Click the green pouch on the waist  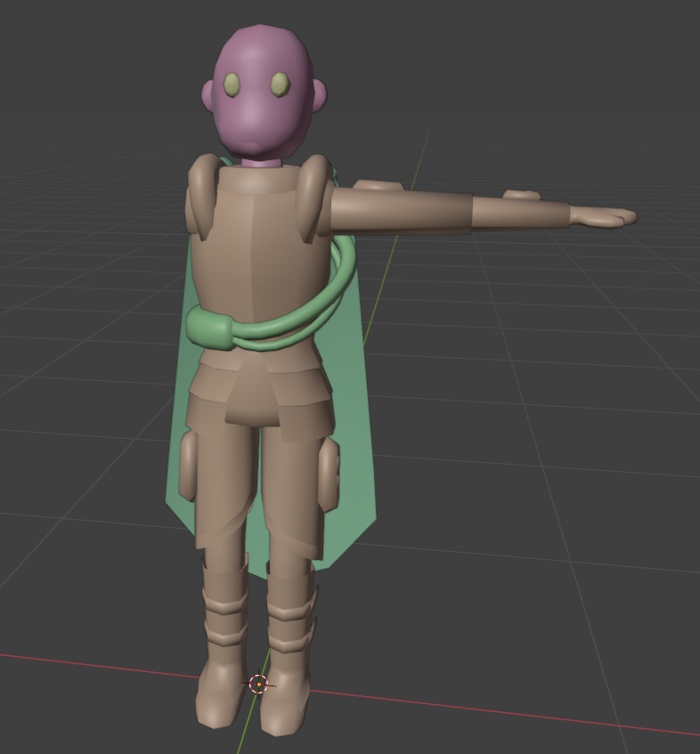(211, 329)
